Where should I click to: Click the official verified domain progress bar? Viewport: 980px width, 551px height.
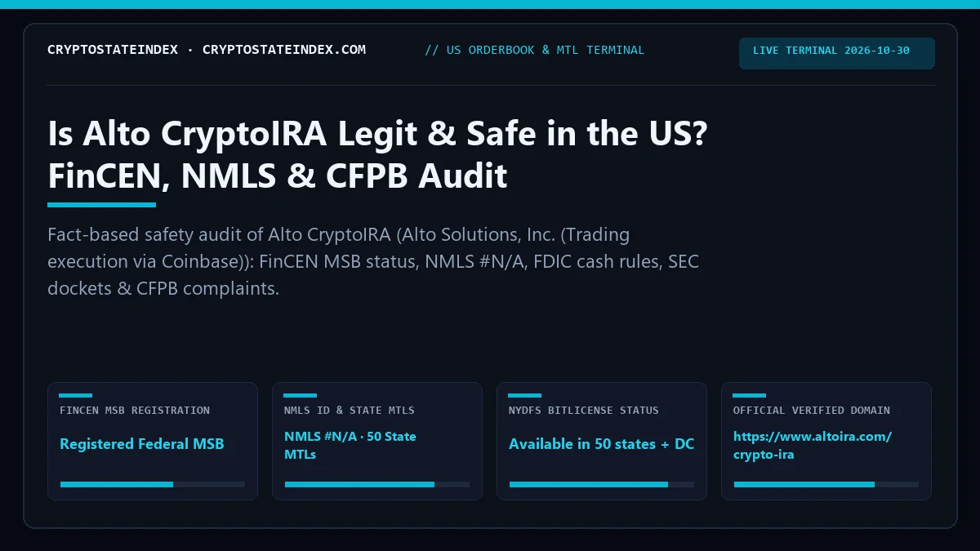826,484
